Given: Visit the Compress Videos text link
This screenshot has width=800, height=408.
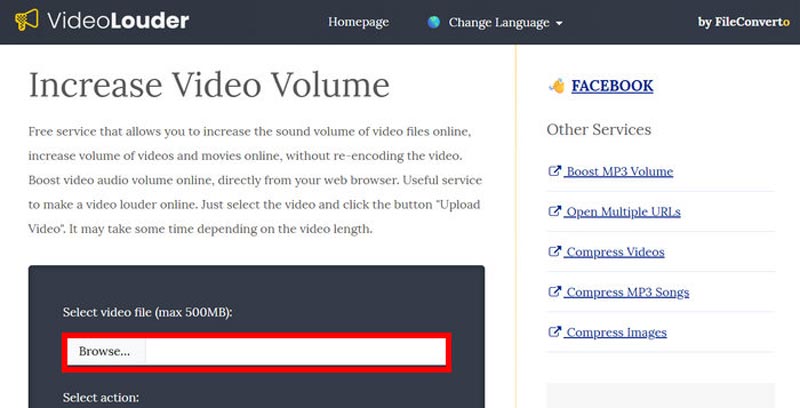Looking at the screenshot, I should 615,252.
